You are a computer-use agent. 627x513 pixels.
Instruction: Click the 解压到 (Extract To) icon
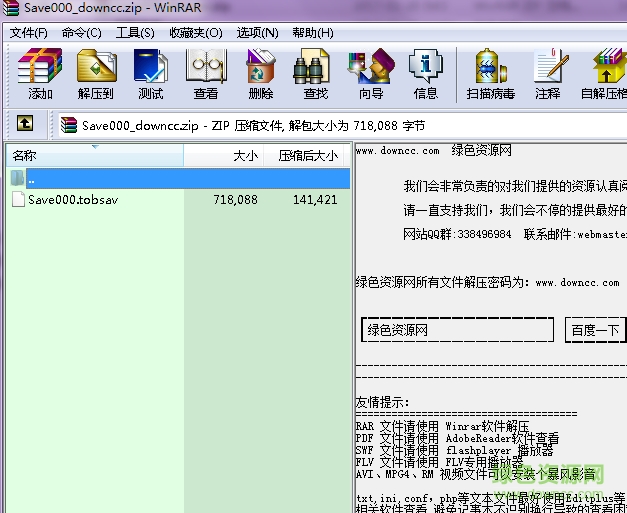96,74
